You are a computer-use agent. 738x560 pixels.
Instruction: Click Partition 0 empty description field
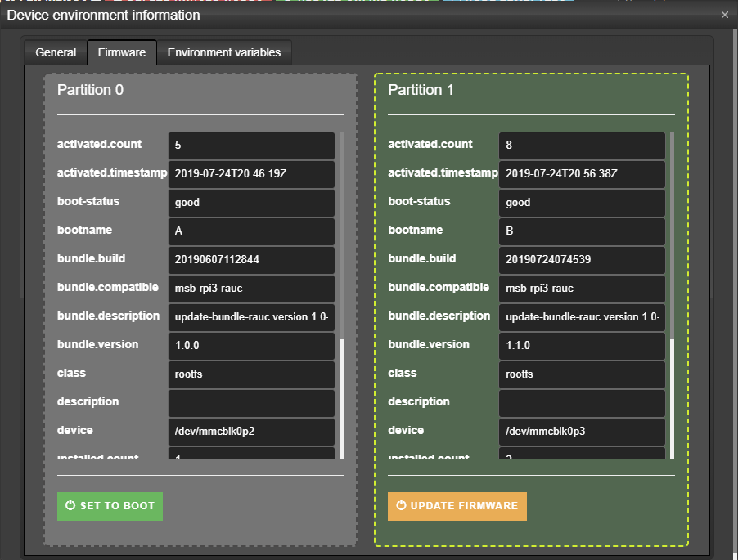pos(251,403)
